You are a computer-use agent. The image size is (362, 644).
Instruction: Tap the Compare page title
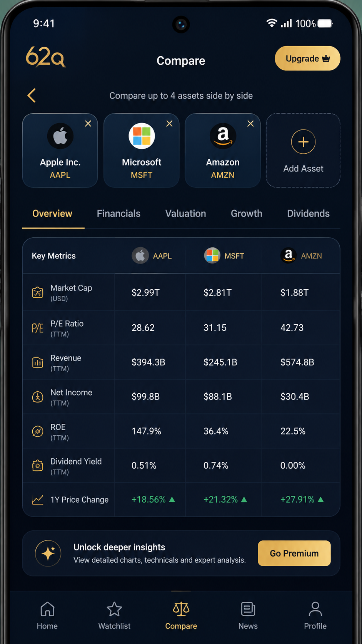181,61
